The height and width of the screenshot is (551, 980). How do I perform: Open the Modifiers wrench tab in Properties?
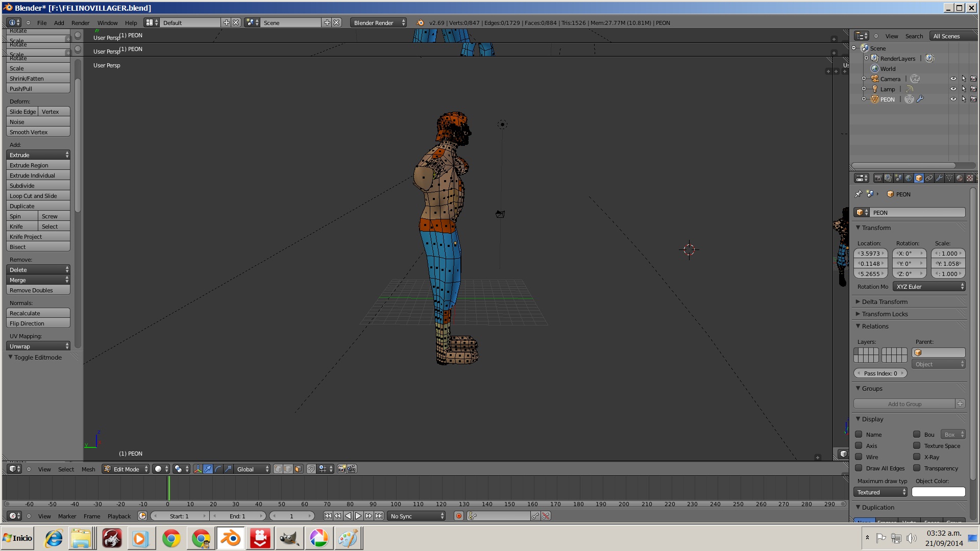pos(939,178)
